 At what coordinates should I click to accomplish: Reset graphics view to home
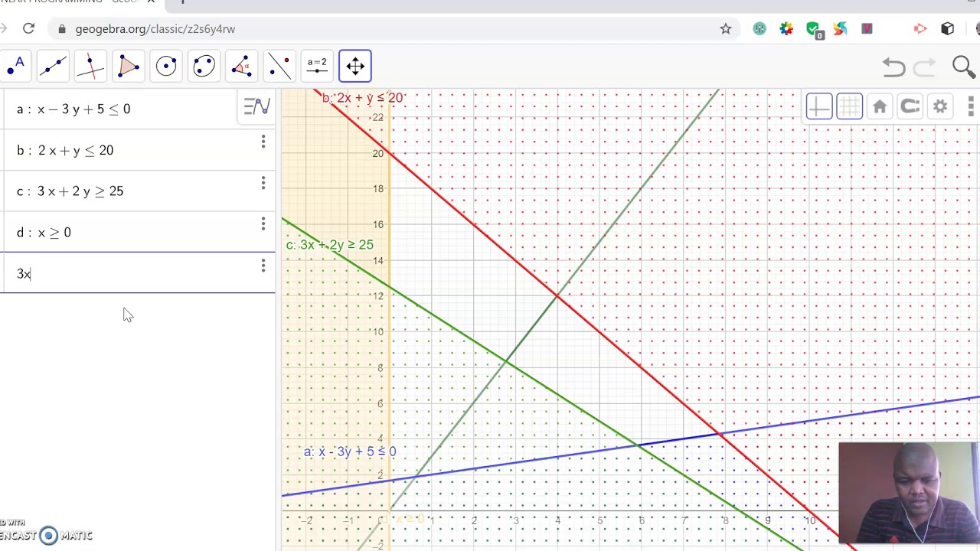pyautogui.click(x=880, y=107)
